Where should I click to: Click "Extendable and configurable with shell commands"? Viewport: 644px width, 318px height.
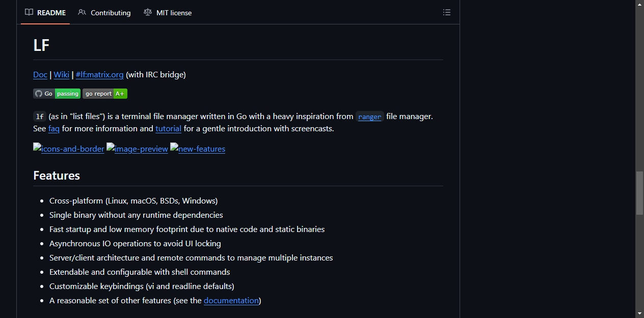(140, 272)
